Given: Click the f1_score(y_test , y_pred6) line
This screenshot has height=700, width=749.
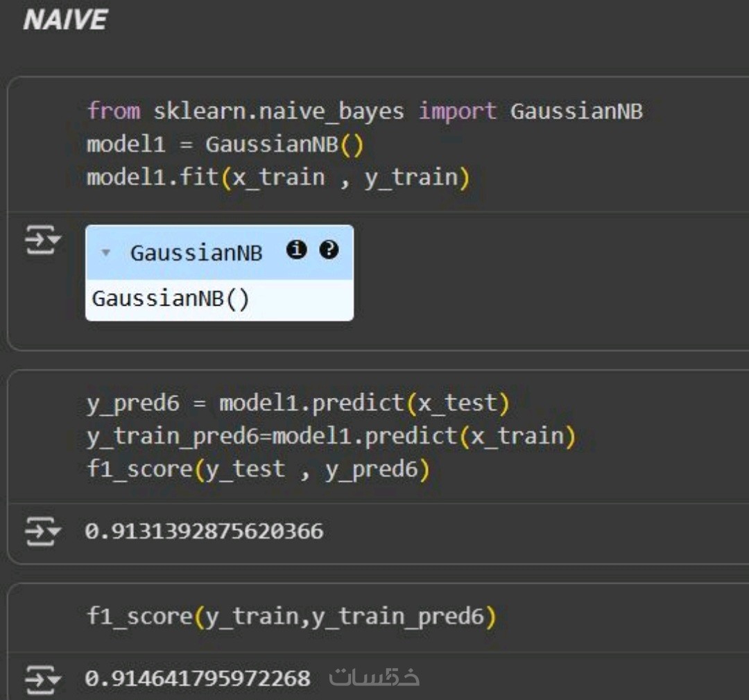Looking at the screenshot, I should (x=258, y=469).
